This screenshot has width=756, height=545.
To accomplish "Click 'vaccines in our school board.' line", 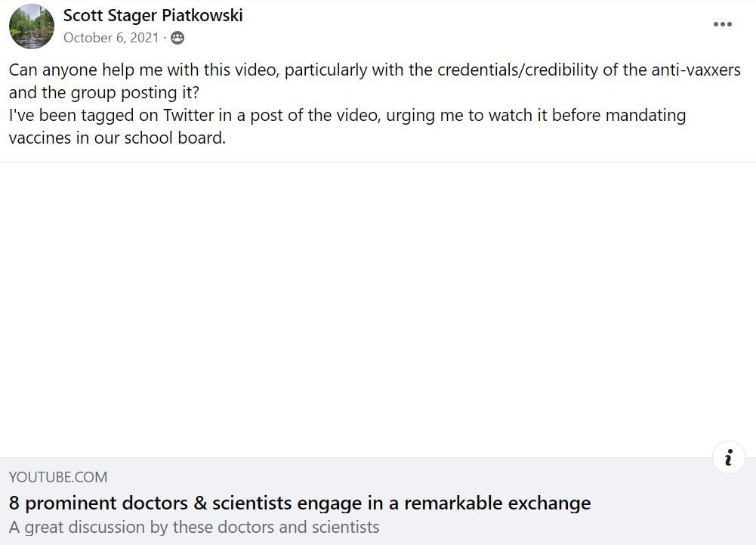I will tap(117, 138).
